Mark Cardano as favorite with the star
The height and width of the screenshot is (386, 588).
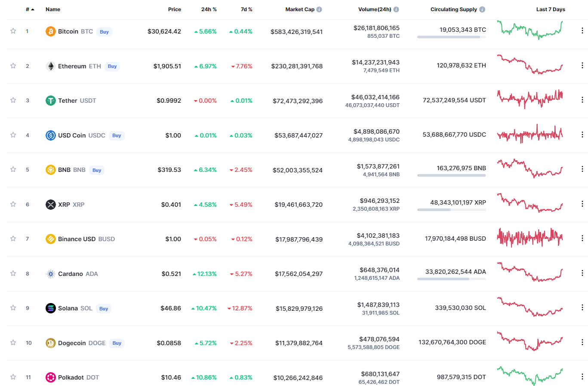13,273
